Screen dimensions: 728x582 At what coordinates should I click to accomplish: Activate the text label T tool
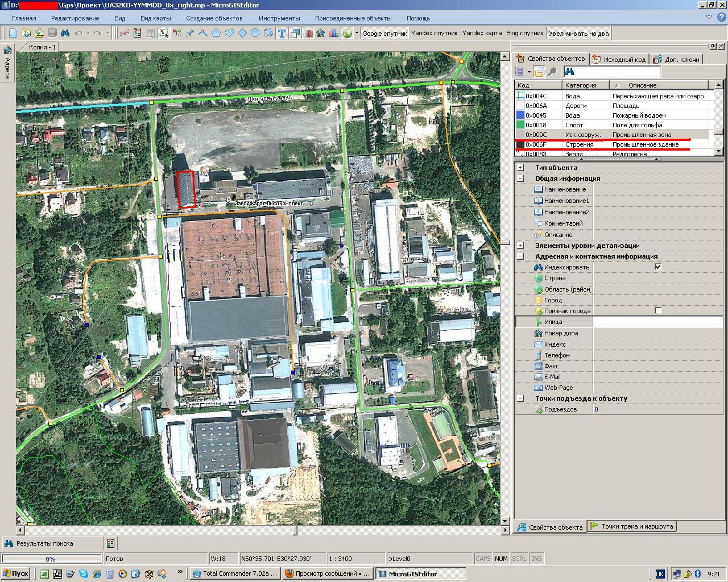(282, 33)
